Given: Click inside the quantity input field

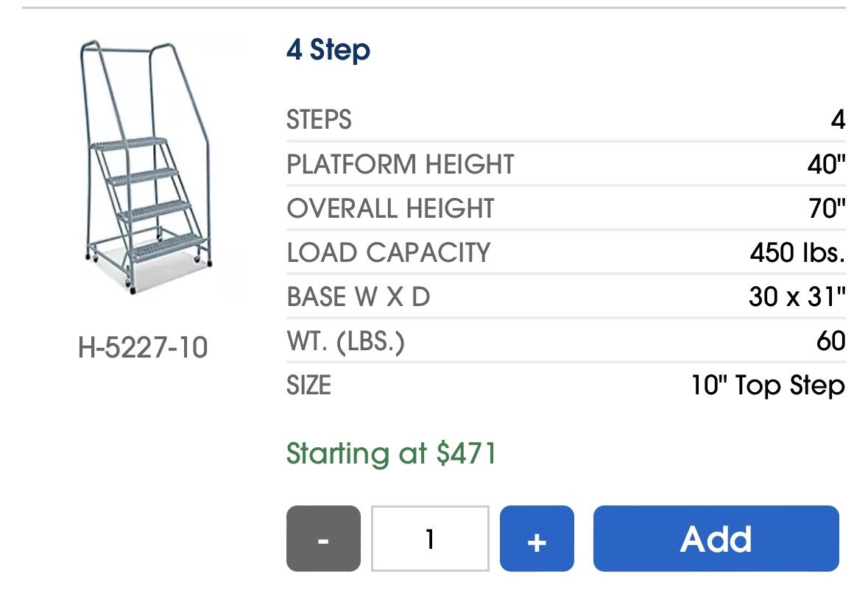Looking at the screenshot, I should pyautogui.click(x=430, y=539).
